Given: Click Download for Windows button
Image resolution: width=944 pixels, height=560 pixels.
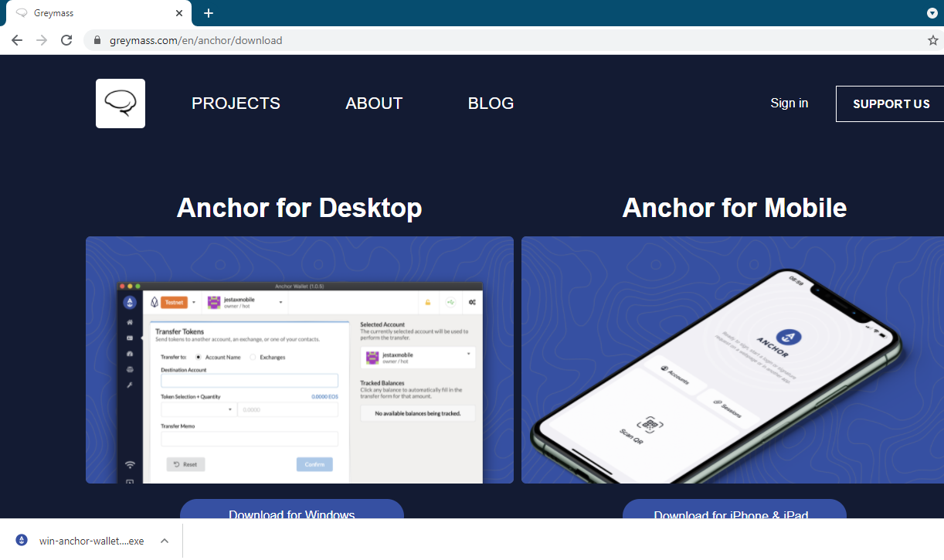Looking at the screenshot, I should [292, 510].
